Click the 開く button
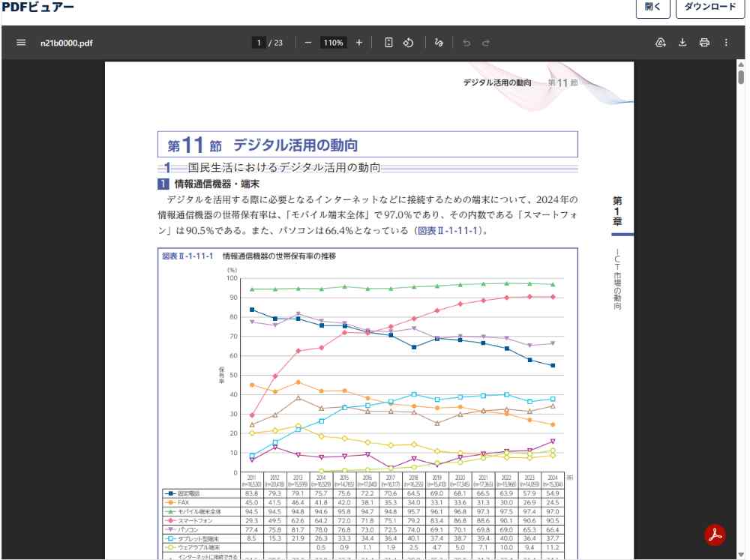Image resolution: width=750 pixels, height=560 pixels. [x=652, y=7]
